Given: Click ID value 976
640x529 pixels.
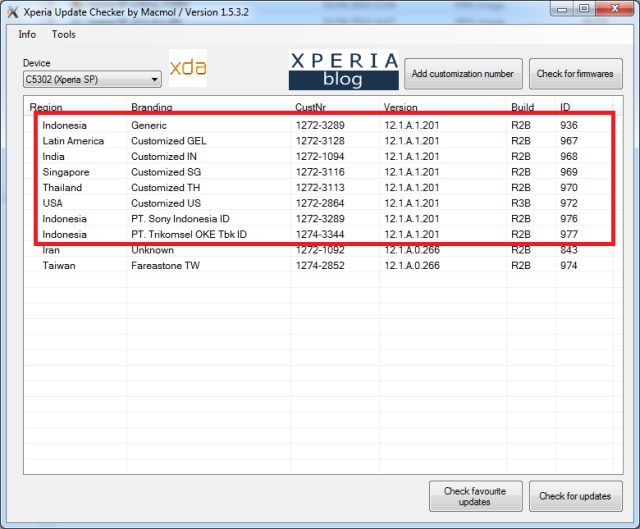Looking at the screenshot, I should click(x=569, y=219).
